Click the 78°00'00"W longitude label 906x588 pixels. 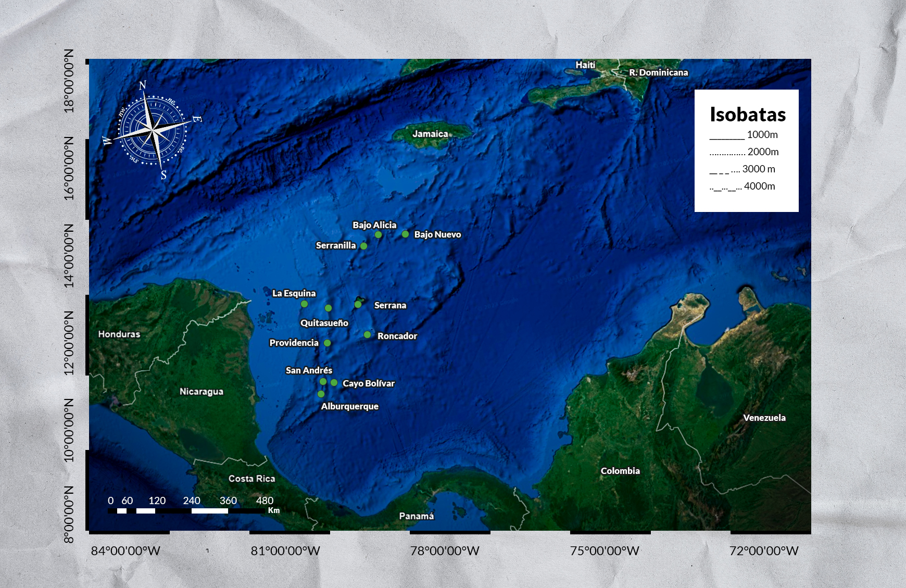[x=445, y=551]
